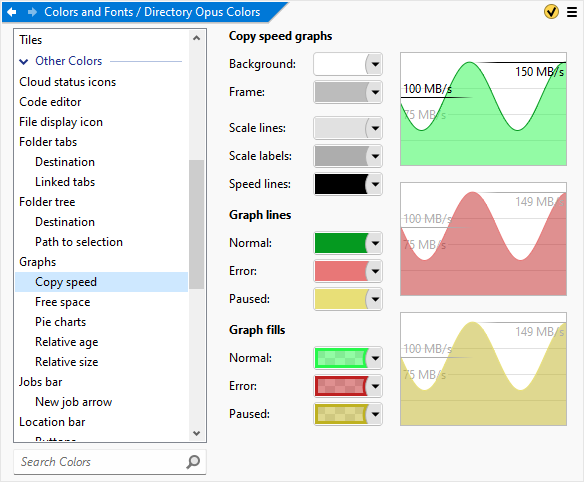Viewport: 584px width, 482px height.
Task: Select Pie charts category
Action: [60, 322]
